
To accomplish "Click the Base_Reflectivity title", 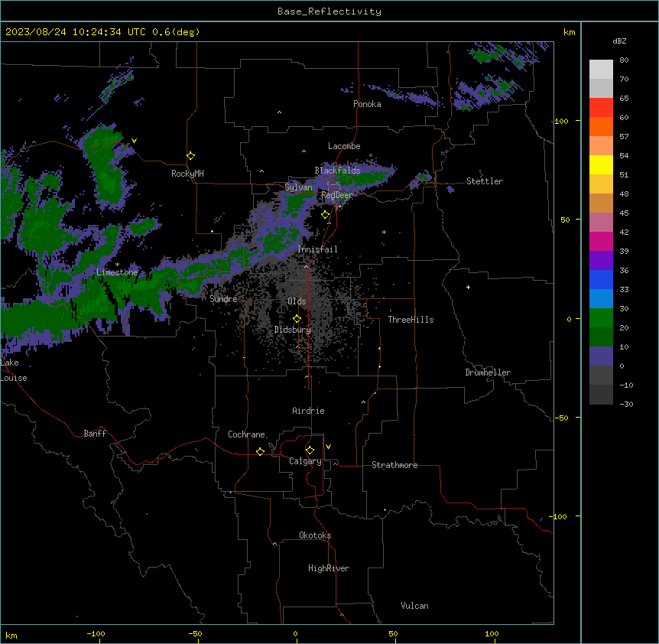I will click(x=329, y=11).
